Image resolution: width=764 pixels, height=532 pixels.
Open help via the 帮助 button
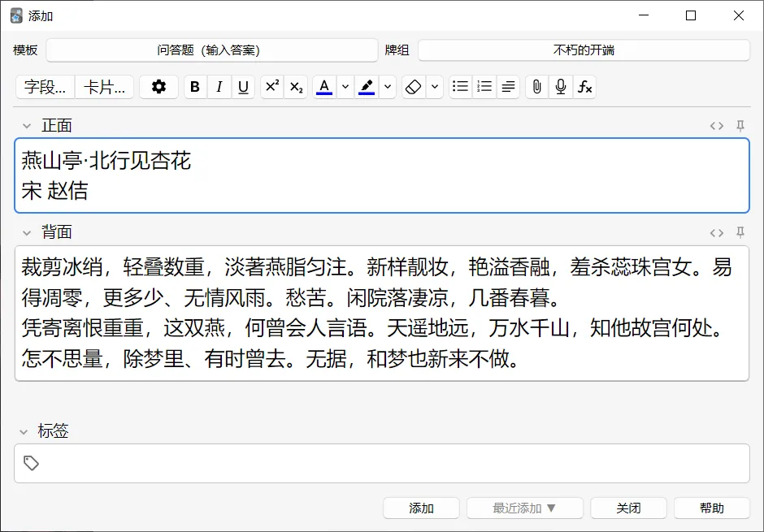(x=711, y=508)
